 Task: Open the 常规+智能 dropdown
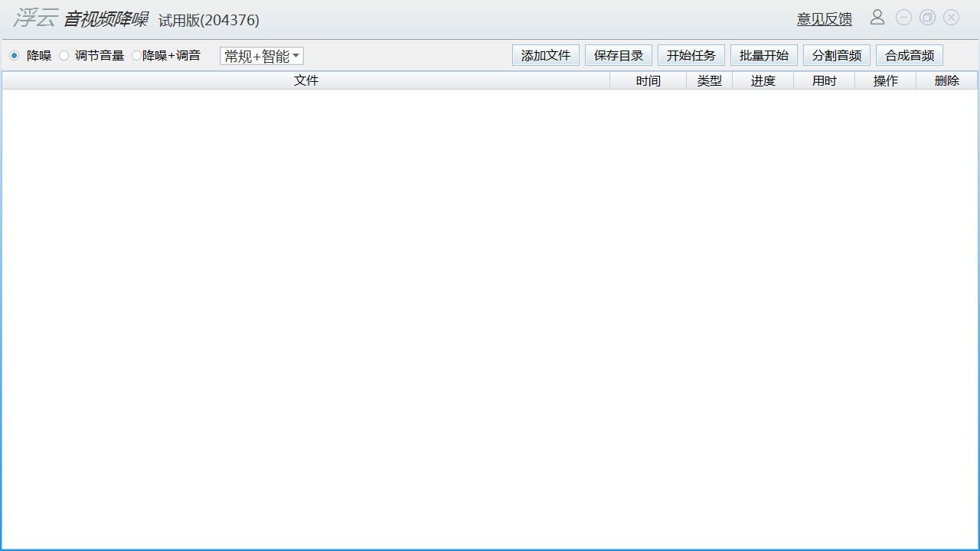click(x=256, y=55)
